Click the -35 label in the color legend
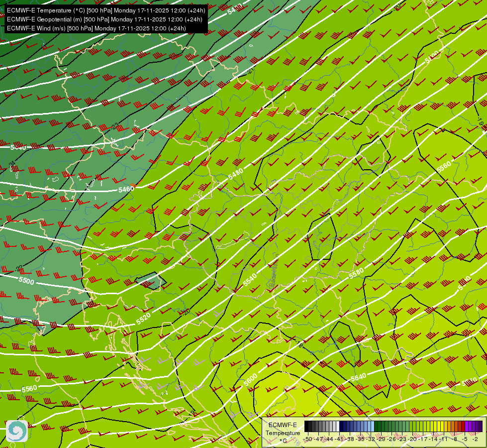This screenshot has width=487, height=448. coord(360,439)
